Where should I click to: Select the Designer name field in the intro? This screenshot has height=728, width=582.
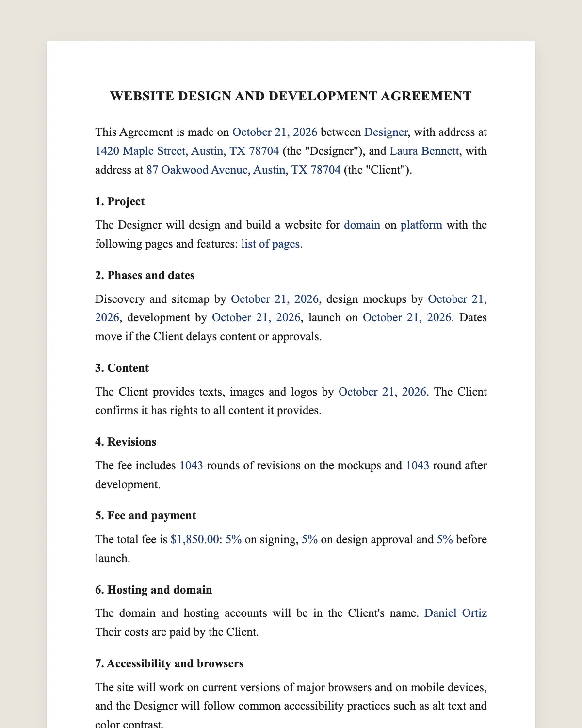click(x=386, y=132)
